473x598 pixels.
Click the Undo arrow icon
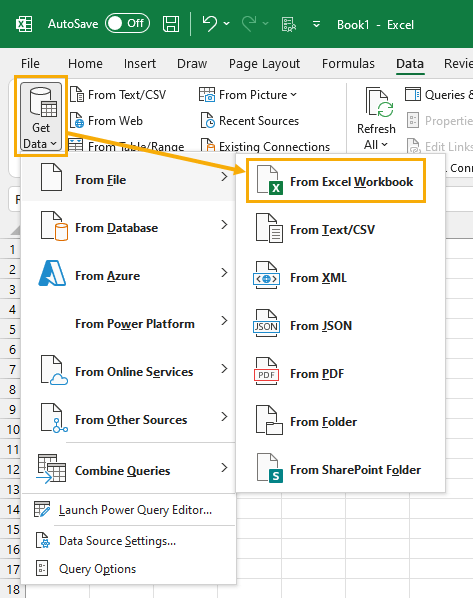coord(209,24)
